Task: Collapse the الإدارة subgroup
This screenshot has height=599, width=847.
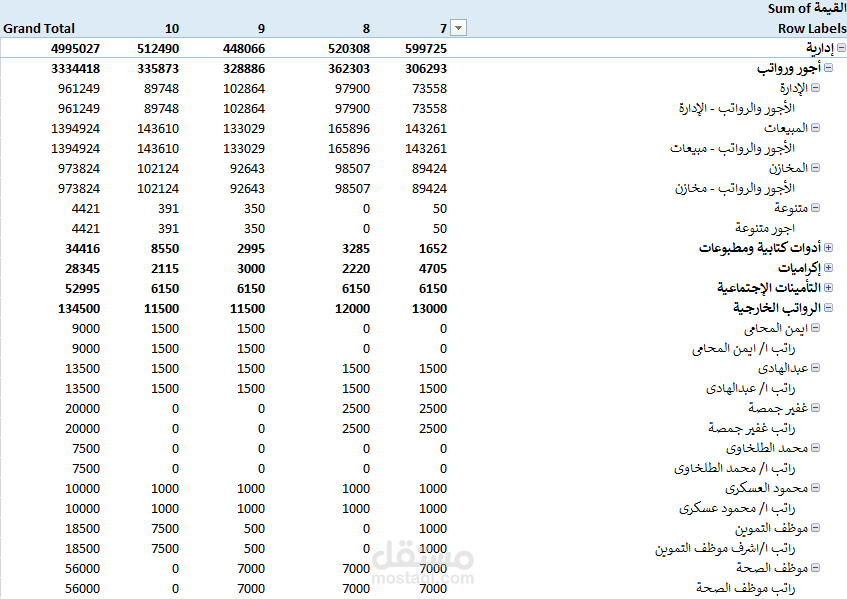Action: tap(815, 88)
